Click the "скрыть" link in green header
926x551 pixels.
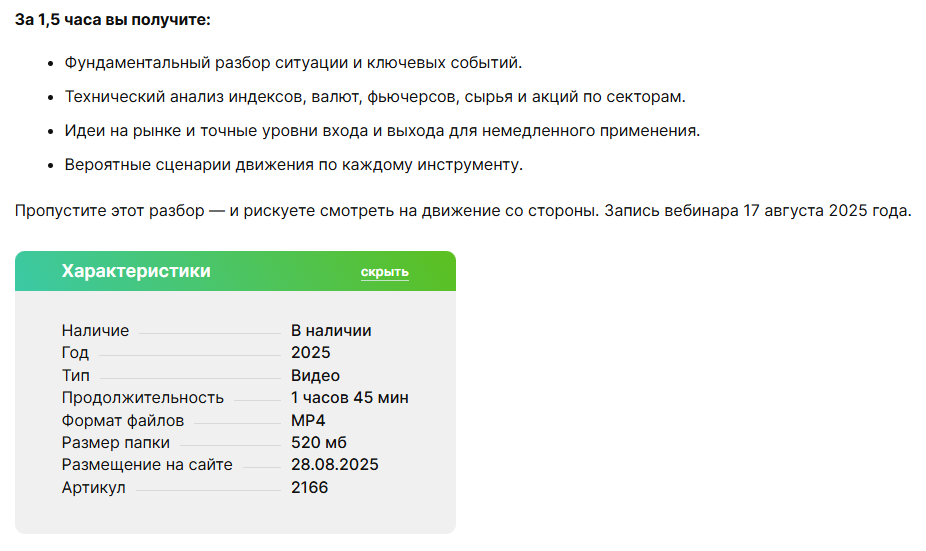[384, 272]
